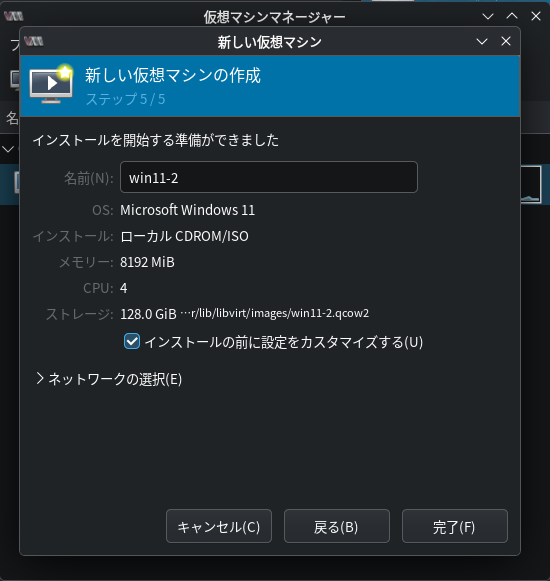Screen dimensions: 550x581
Task: Close the 仮想マシンマネージャー main window
Action: pyautogui.click(x=536, y=16)
